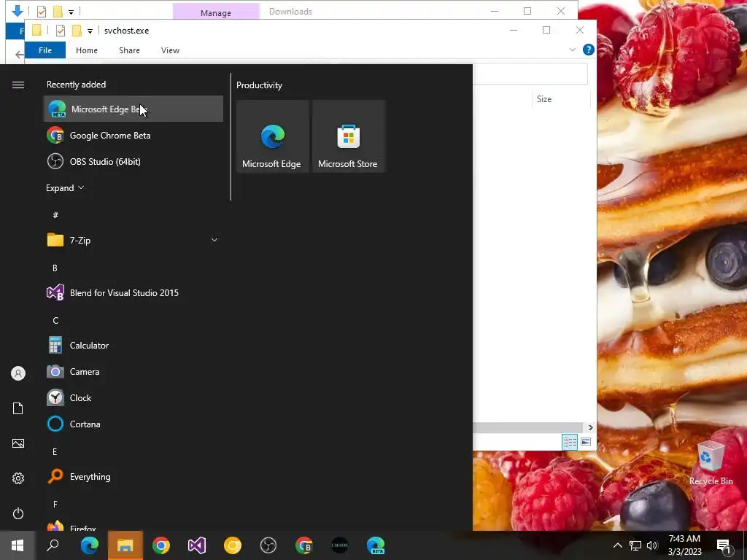Jump to the # letter header
The image size is (747, 560).
point(55,215)
